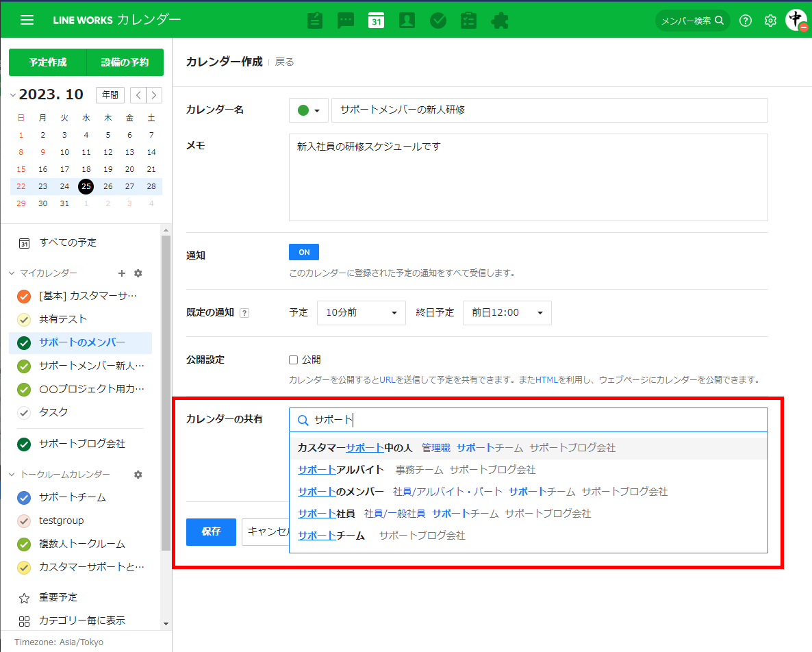The width and height of the screenshot is (812, 652).
Task: Open the message chat icon in header
Action: [x=346, y=21]
